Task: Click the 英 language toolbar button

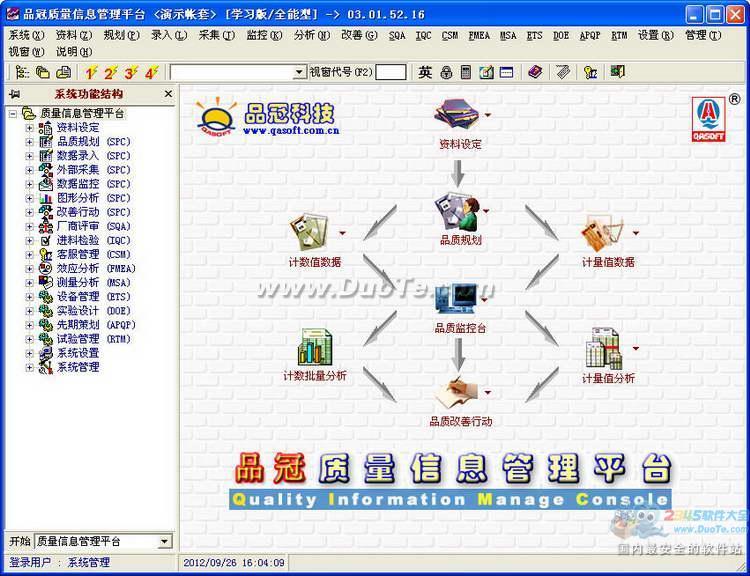Action: 425,72
